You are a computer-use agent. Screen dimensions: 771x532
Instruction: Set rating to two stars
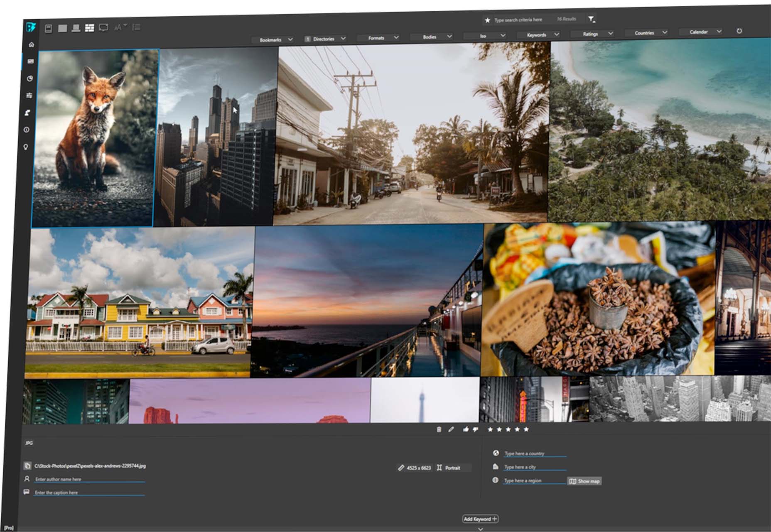tap(499, 429)
